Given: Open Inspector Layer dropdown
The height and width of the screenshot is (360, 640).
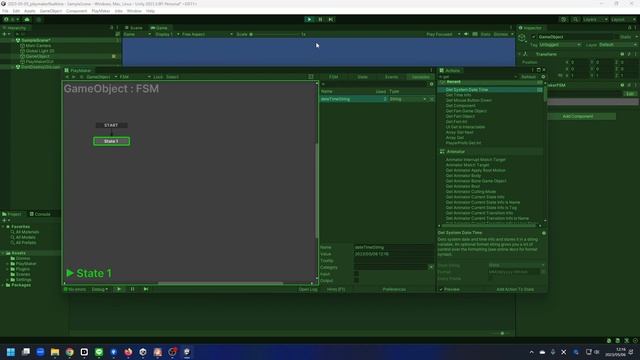Looking at the screenshot, I should point(618,44).
